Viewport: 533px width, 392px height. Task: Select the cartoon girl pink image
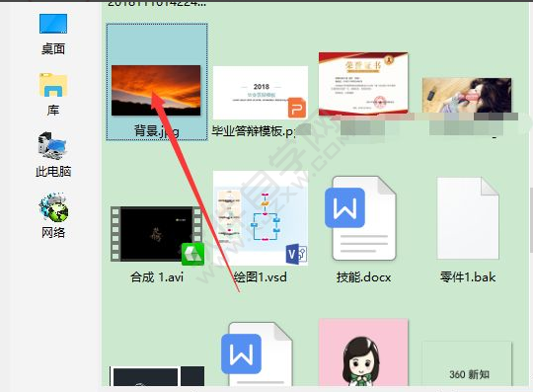point(363,353)
